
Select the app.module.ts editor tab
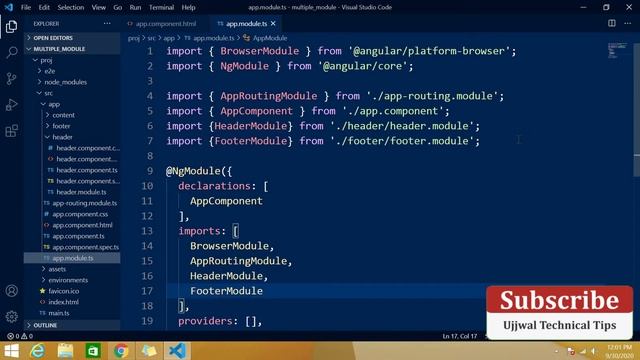pyautogui.click(x=246, y=24)
